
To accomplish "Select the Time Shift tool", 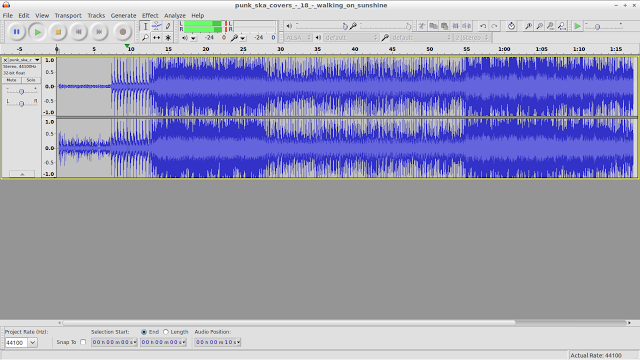I will [x=156, y=38].
